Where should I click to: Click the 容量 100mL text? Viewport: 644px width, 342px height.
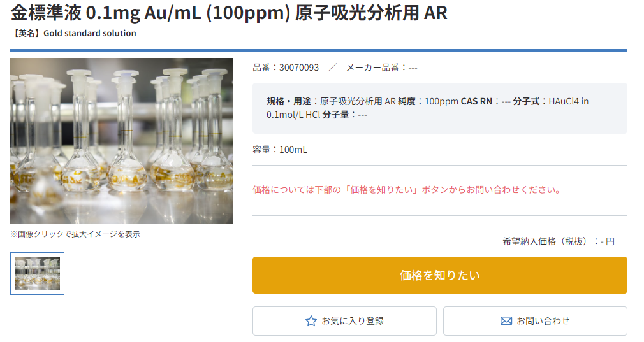[x=280, y=150]
